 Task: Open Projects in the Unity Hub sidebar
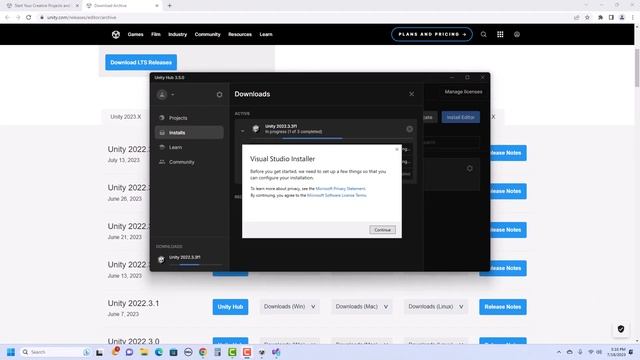[x=189, y=118]
